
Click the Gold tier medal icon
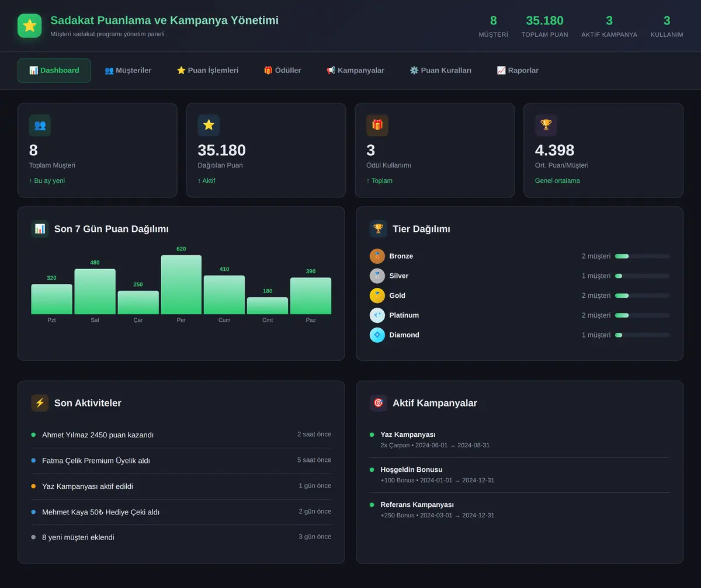pyautogui.click(x=377, y=295)
